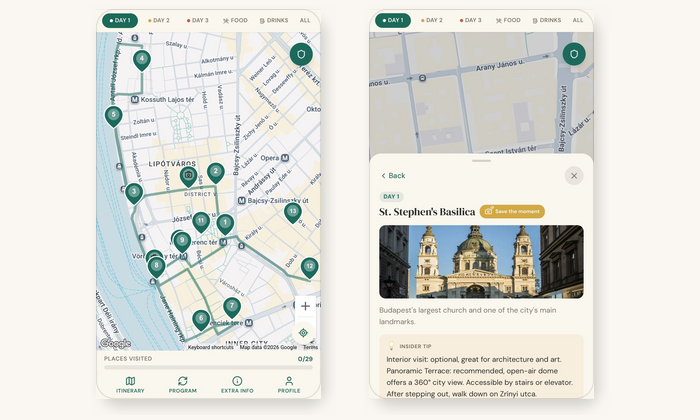Switch to Day 3 on left screen
Viewport: 700px width, 420px height.
(197, 21)
